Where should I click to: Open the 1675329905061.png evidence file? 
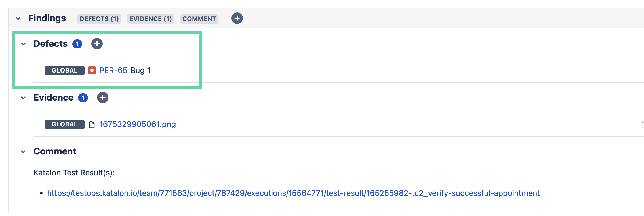[137, 124]
